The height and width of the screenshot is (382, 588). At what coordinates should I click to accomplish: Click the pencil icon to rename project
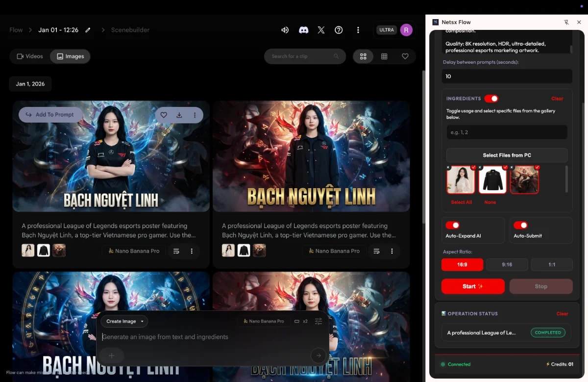[x=88, y=30]
